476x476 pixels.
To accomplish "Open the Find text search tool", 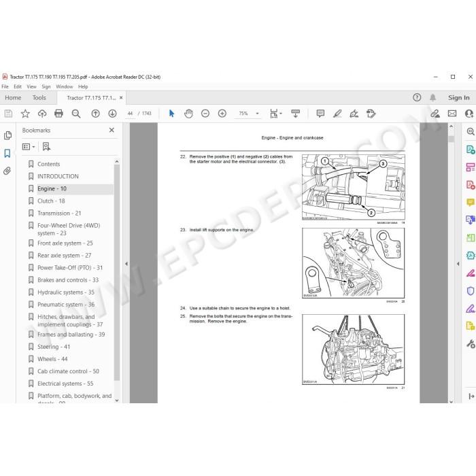I will [76, 114].
